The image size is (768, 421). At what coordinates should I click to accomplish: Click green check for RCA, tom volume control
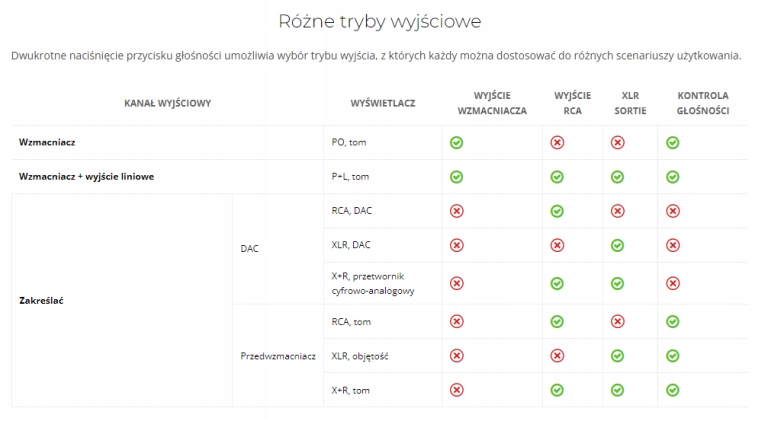tap(673, 321)
